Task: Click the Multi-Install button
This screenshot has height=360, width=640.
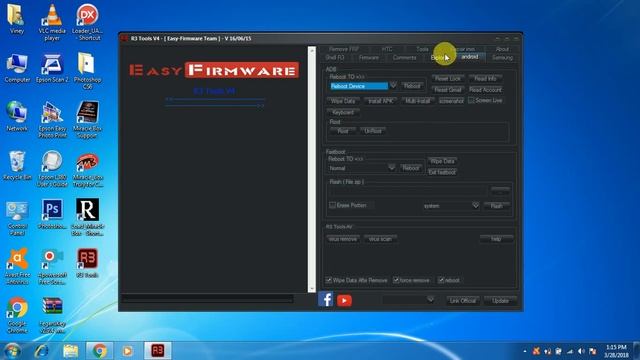Action: 418,101
